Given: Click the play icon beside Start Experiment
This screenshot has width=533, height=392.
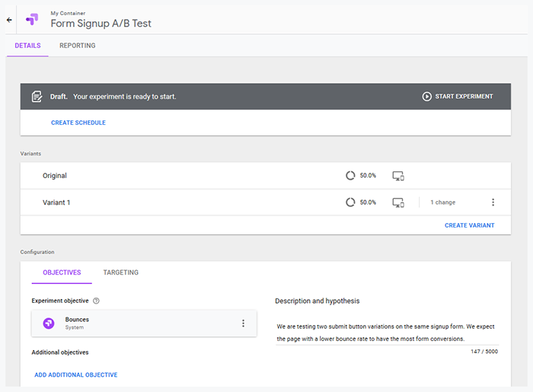Looking at the screenshot, I should coord(426,97).
